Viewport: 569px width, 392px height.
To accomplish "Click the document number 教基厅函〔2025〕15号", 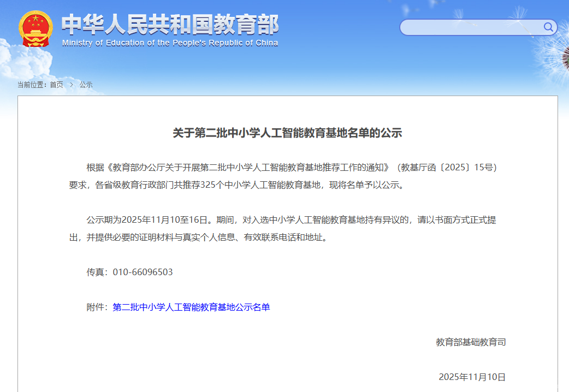I will pos(448,167).
